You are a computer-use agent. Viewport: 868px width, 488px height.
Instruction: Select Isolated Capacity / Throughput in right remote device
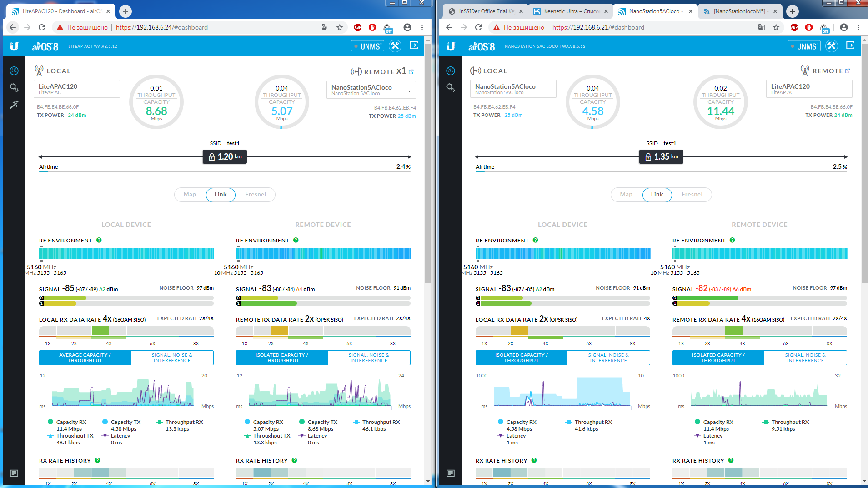click(718, 357)
